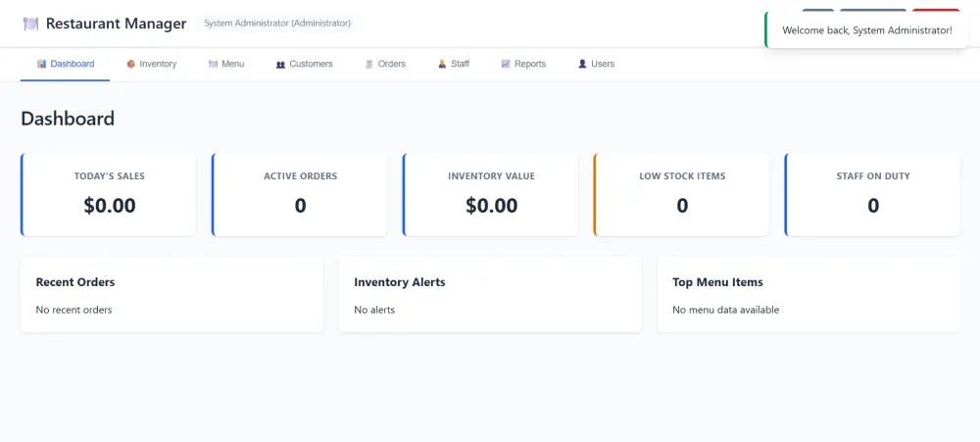
Task: Click the Inventory box icon
Action: (131, 64)
